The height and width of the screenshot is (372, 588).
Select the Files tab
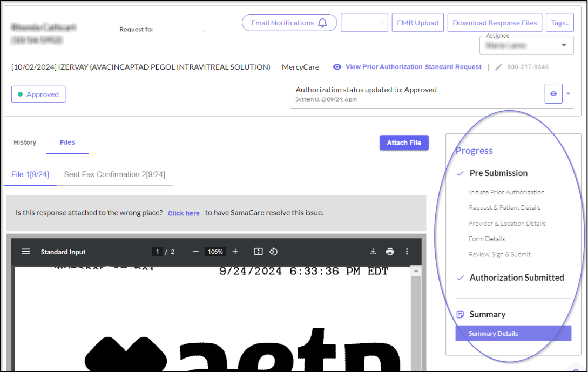tap(67, 142)
